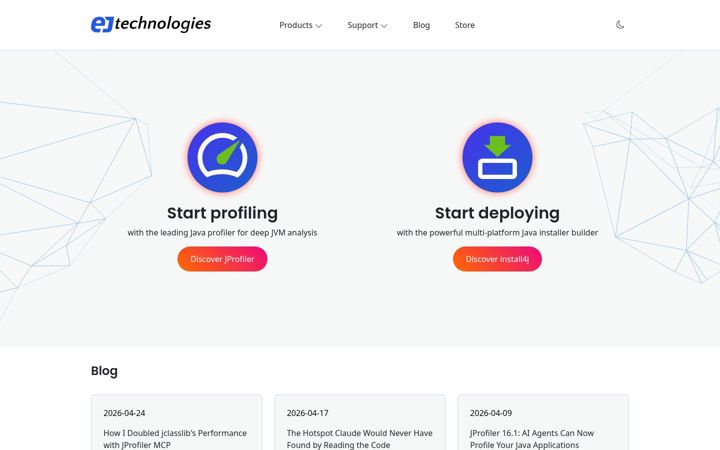
Task: Toggle dark mode moon icon
Action: 620,25
